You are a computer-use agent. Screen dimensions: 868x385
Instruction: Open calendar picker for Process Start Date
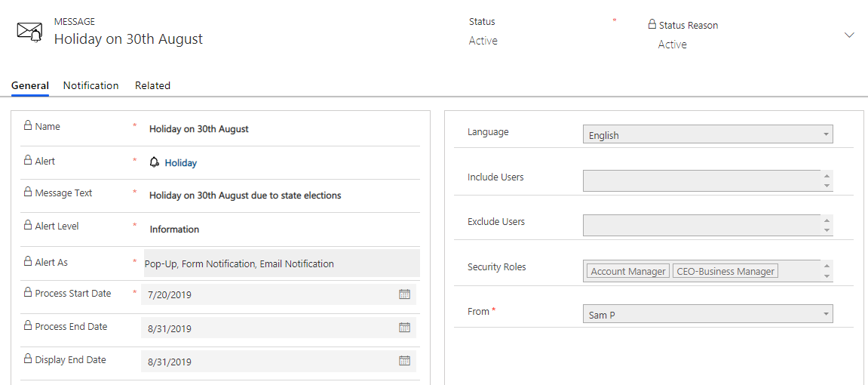click(x=404, y=294)
